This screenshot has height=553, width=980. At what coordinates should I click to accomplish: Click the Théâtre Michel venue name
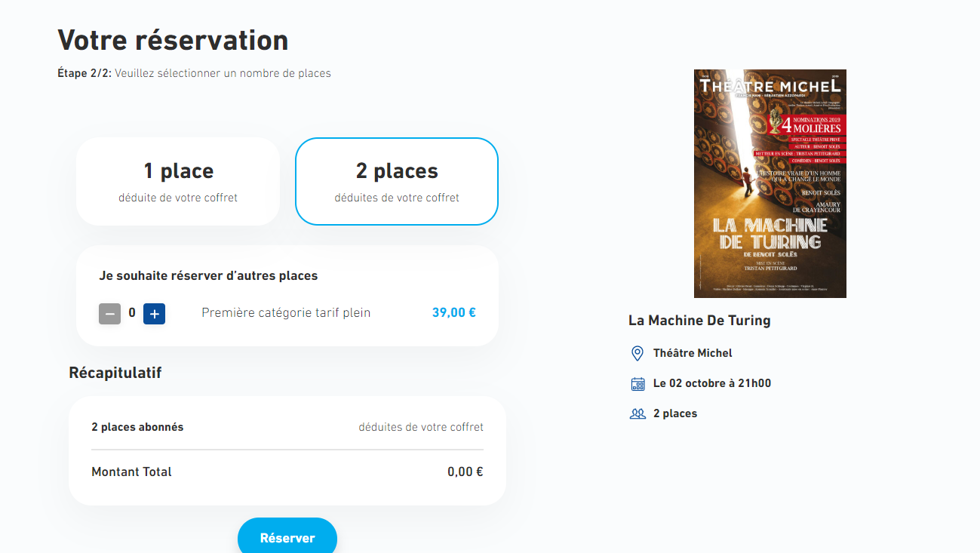(693, 353)
